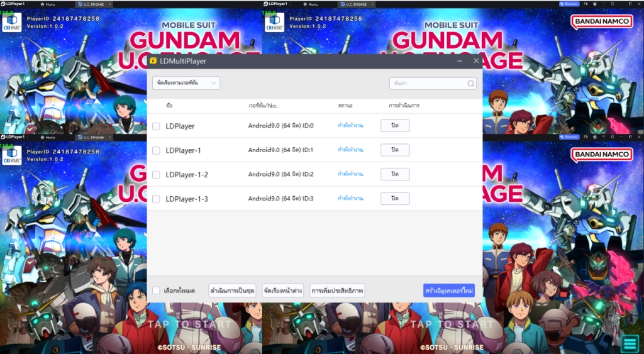The width and height of the screenshot is (644, 354).
Task: Click the กำลังทำงาน status of LDPlayer-1
Action: coord(350,150)
